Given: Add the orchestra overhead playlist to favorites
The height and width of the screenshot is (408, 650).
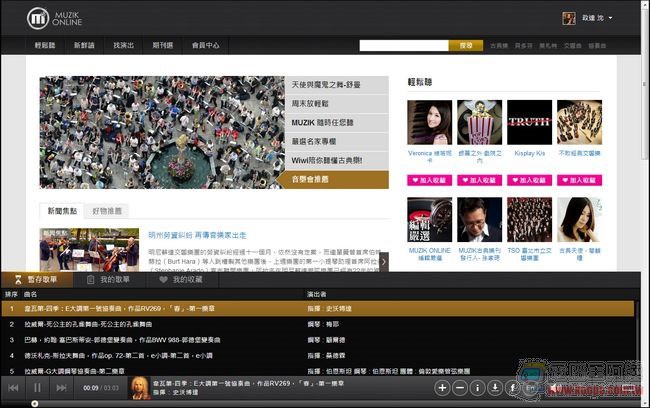Looking at the screenshot, I should tap(580, 180).
